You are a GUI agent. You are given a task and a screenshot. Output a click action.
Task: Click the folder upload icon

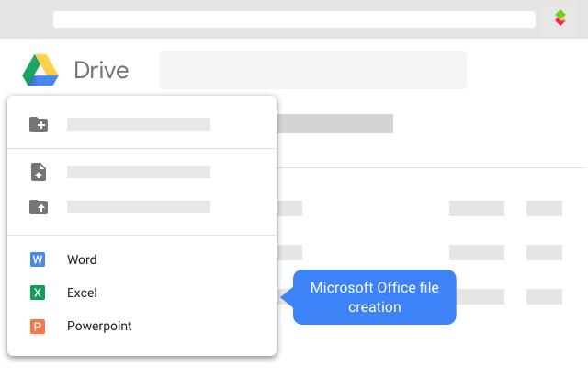(x=38, y=207)
